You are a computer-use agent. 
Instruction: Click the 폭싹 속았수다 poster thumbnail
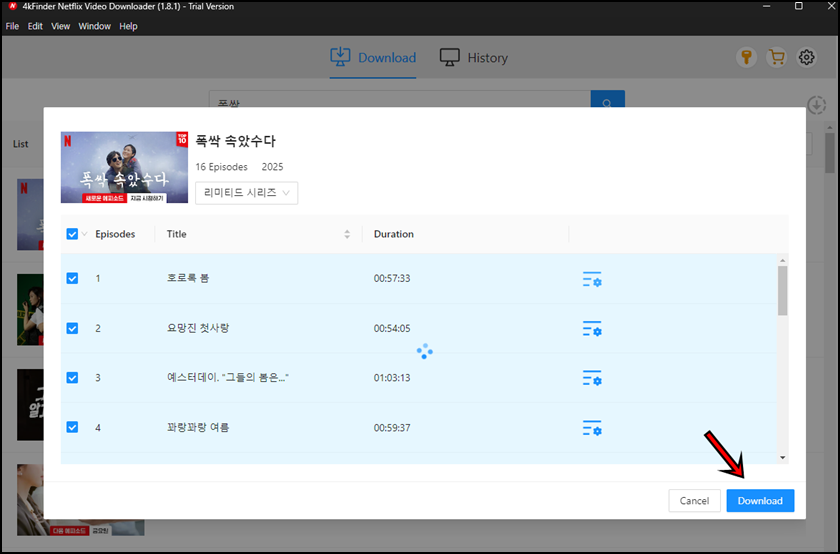point(124,167)
